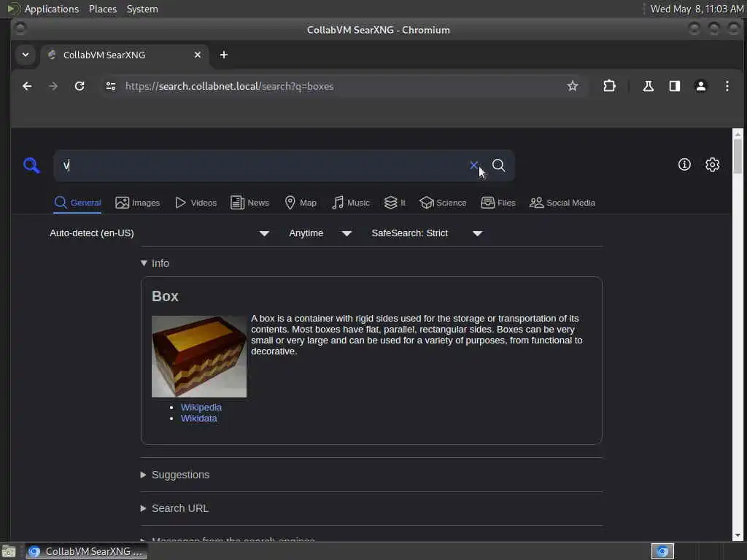Open the tab search dropdown
Screen dimensions: 747x560
pos(26,55)
